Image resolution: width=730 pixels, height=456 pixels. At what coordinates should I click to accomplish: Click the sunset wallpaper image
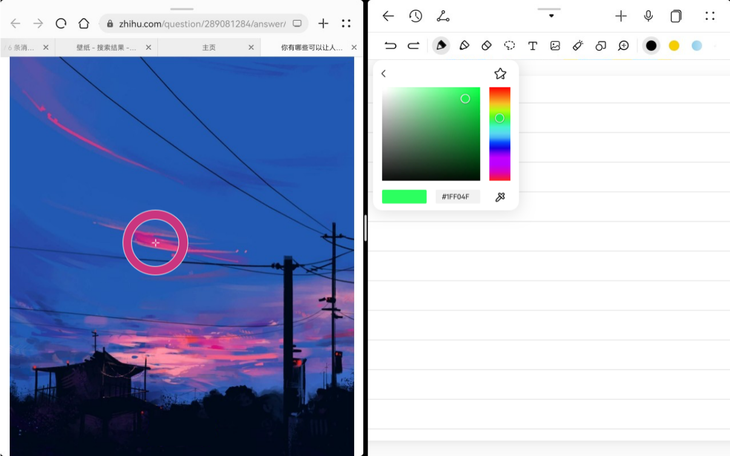pos(182,256)
